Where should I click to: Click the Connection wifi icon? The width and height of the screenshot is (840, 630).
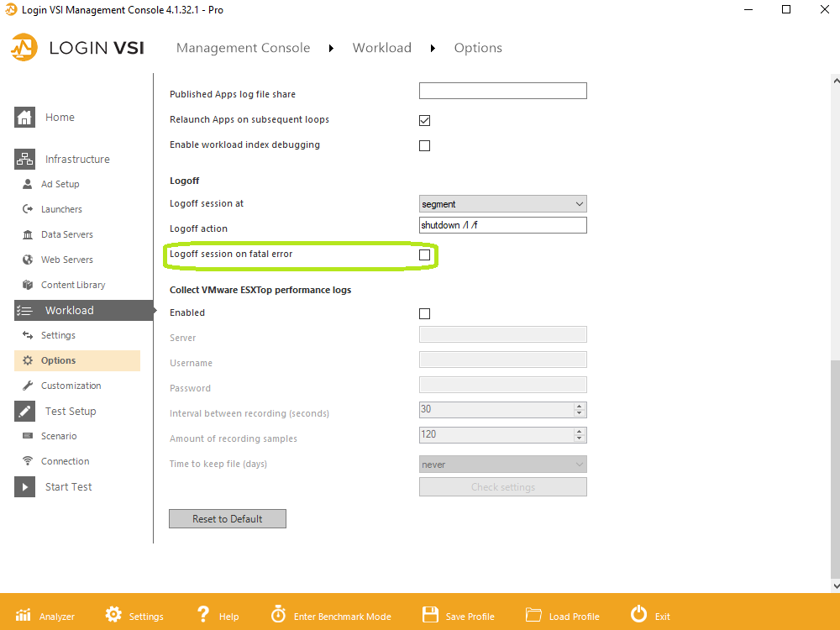[28, 461]
